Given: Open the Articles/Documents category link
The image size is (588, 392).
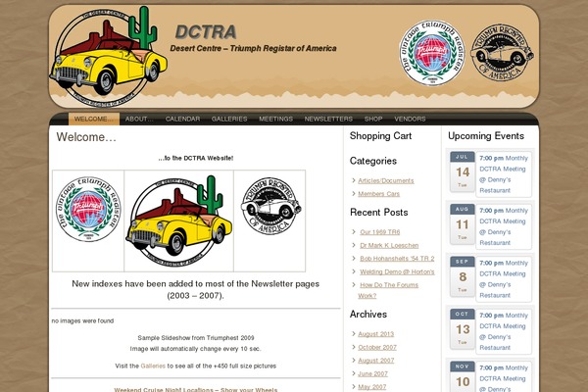Looking at the screenshot, I should point(386,180).
